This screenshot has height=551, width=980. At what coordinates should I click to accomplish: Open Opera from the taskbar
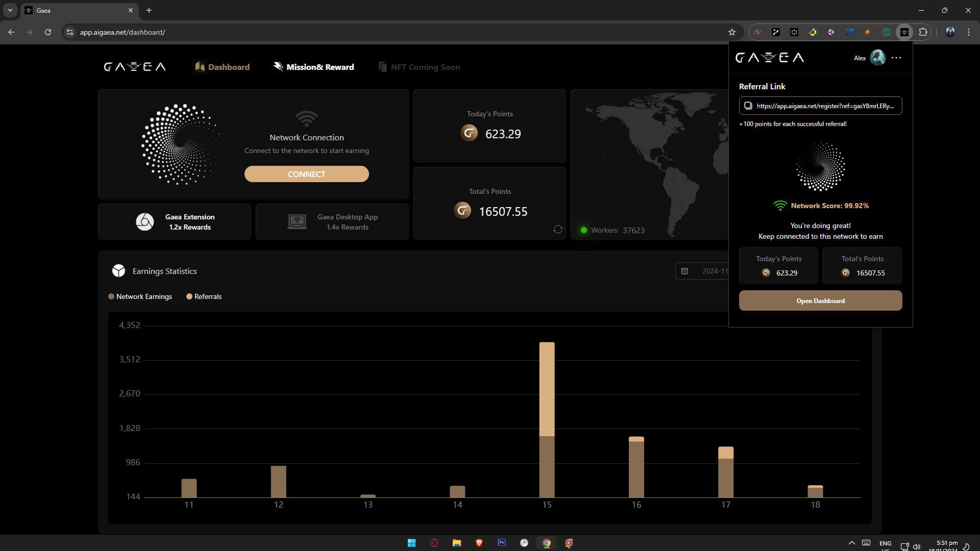point(434,543)
